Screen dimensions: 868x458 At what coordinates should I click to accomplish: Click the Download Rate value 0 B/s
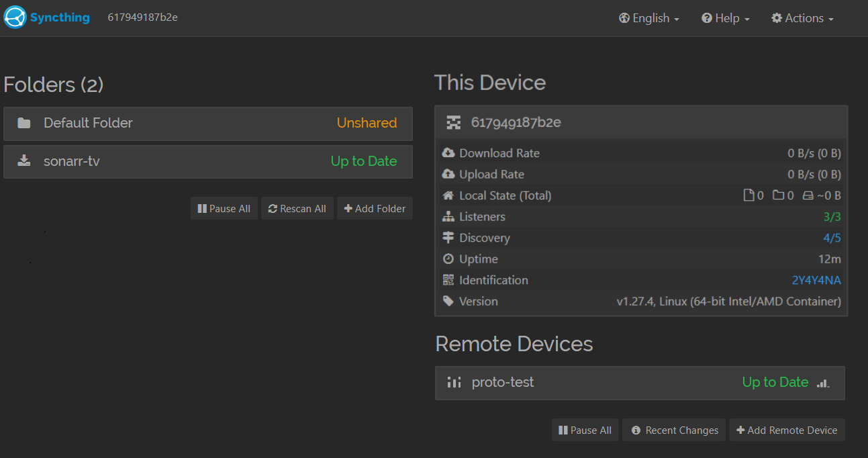point(814,153)
